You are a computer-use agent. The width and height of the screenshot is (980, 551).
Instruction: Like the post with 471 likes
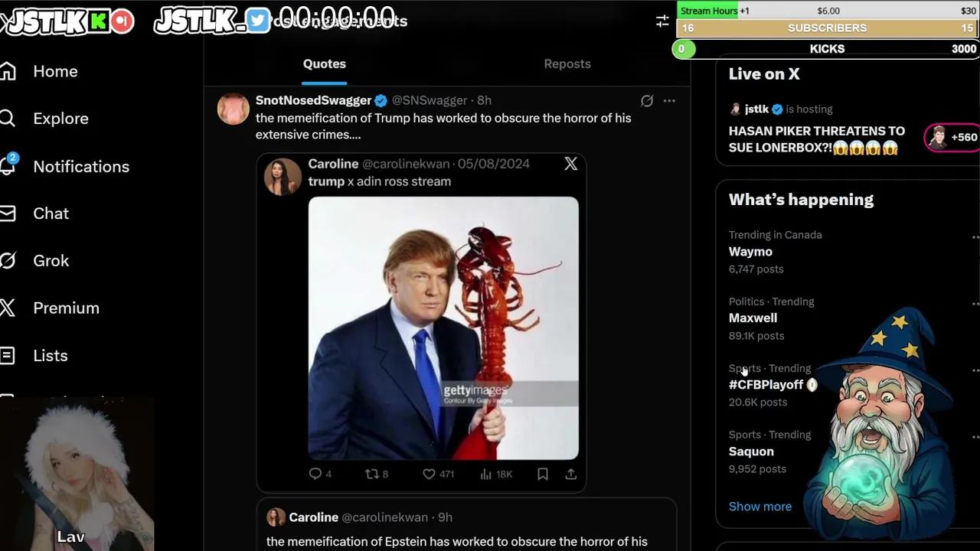(x=438, y=474)
